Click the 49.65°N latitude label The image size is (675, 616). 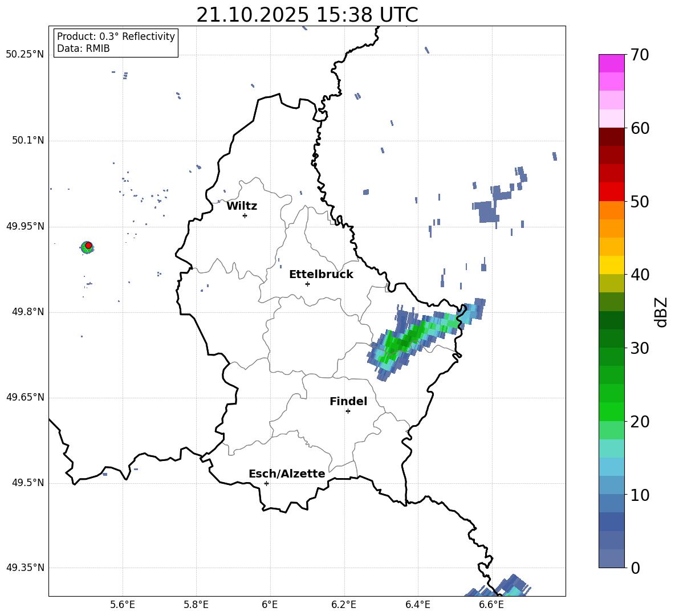[x=25, y=397]
